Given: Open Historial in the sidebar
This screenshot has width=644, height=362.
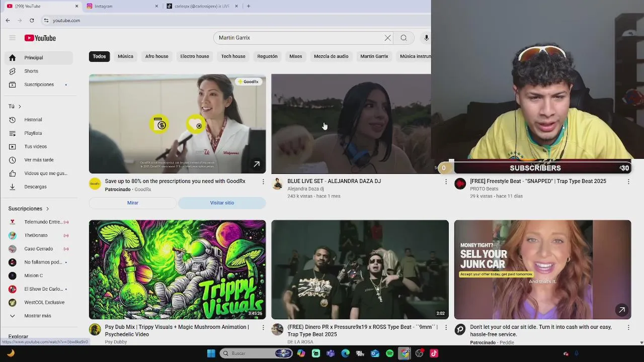Looking at the screenshot, I should (39, 120).
